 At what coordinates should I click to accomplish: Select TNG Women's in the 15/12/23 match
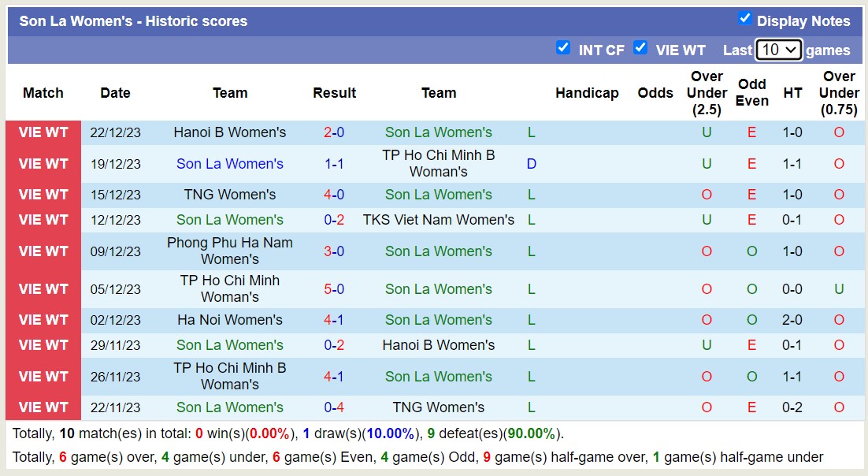click(230, 195)
